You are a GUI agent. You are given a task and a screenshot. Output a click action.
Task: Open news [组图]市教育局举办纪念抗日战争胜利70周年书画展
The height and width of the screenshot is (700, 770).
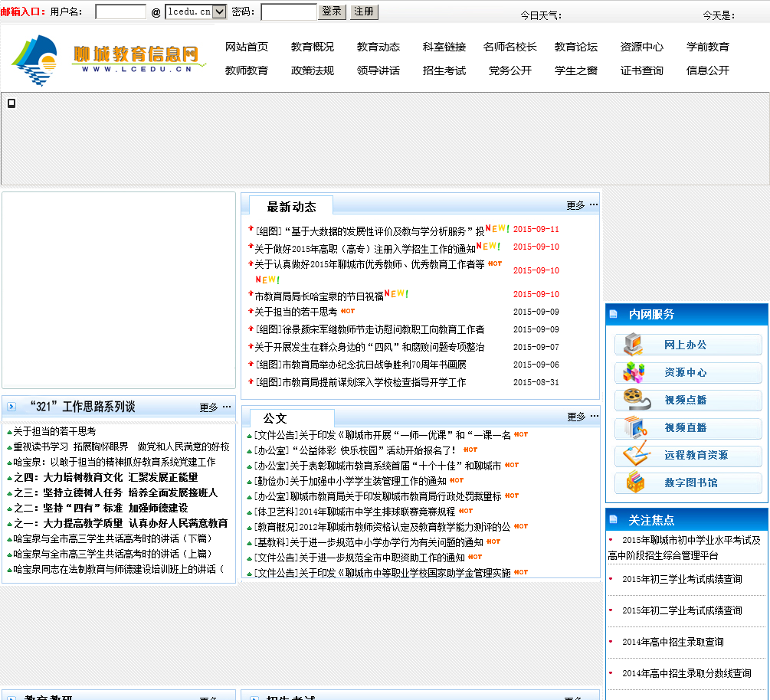pyautogui.click(x=360, y=365)
